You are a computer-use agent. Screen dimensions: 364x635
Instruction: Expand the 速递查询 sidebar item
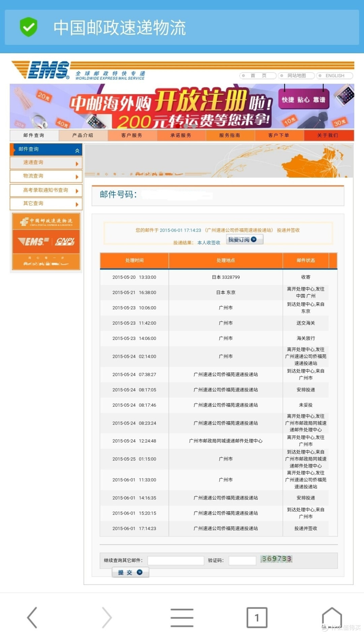pyautogui.click(x=46, y=163)
